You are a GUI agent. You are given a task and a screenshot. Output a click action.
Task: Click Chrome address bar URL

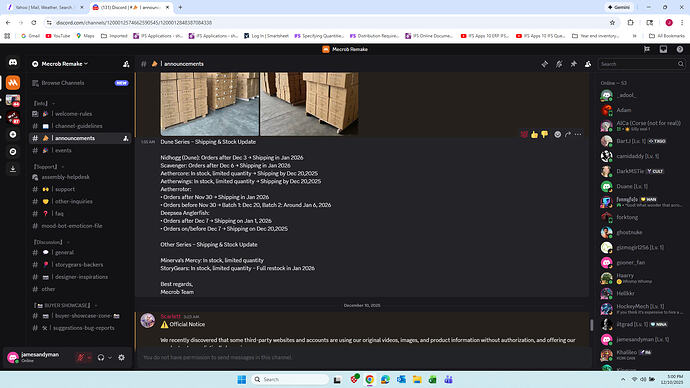(x=134, y=22)
